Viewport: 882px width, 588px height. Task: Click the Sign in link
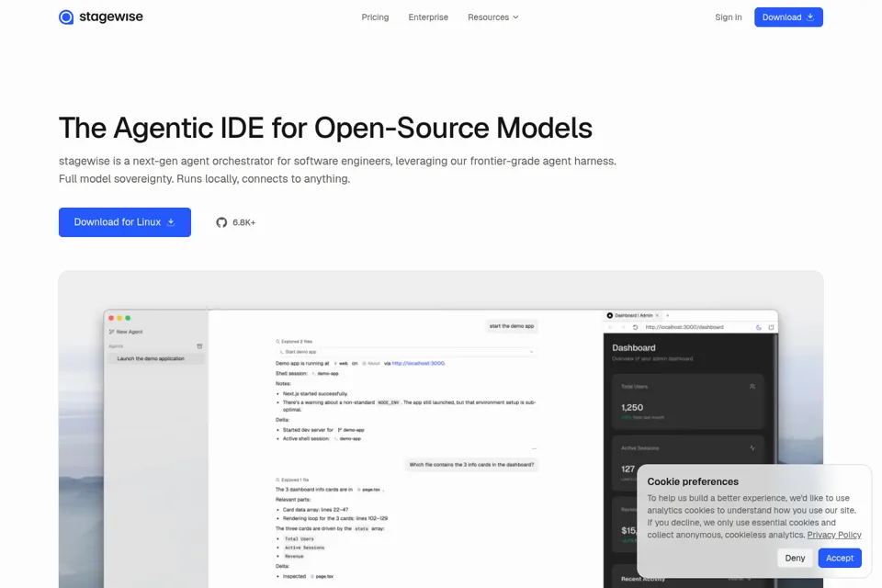pos(728,17)
